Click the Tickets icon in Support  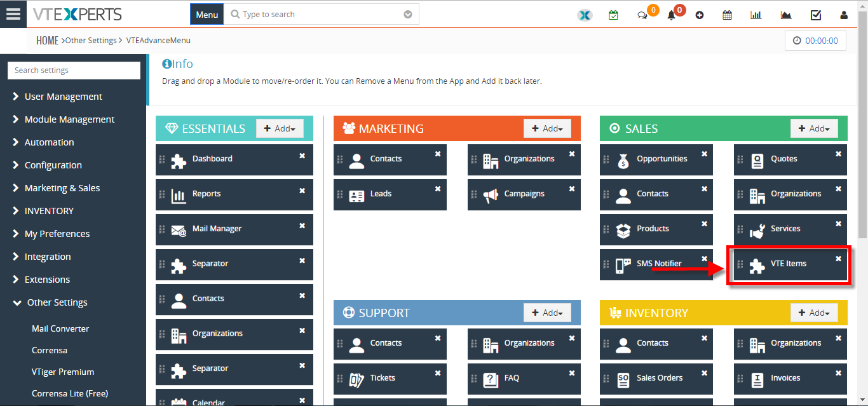[356, 380]
